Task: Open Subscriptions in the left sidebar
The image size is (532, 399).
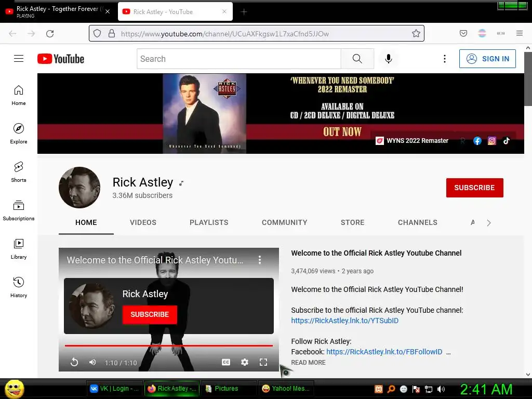Action: click(19, 210)
